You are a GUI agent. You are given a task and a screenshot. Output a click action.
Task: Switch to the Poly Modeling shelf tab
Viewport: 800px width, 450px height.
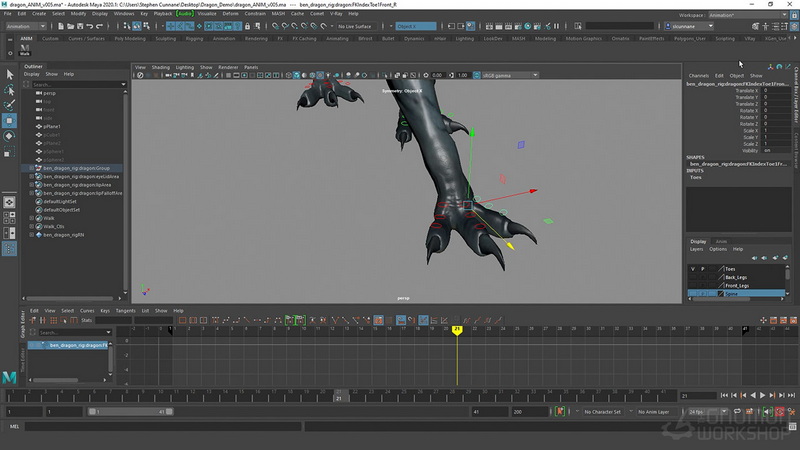pyautogui.click(x=130, y=38)
